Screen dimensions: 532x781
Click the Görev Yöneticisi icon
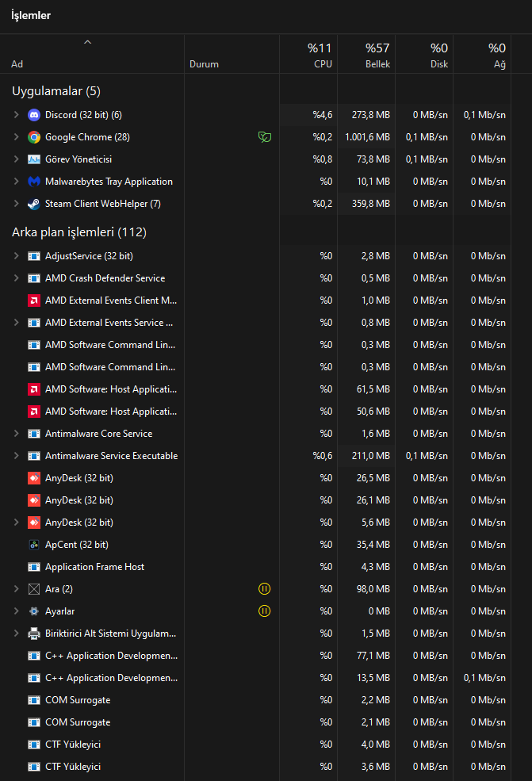coord(34,159)
